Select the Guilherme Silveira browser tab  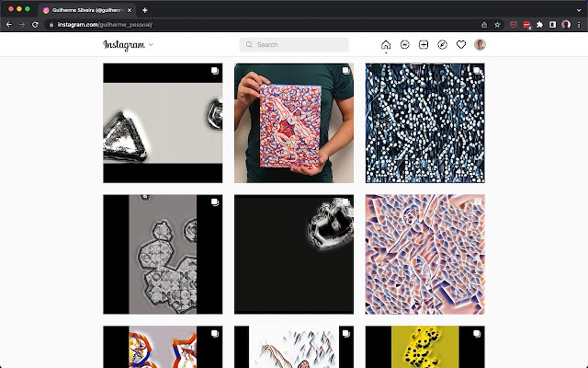point(84,9)
